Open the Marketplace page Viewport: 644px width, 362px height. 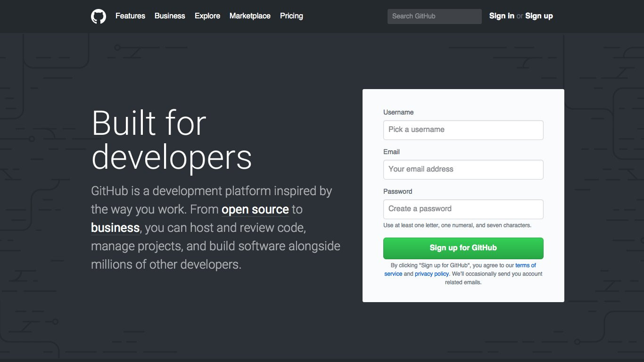point(250,16)
